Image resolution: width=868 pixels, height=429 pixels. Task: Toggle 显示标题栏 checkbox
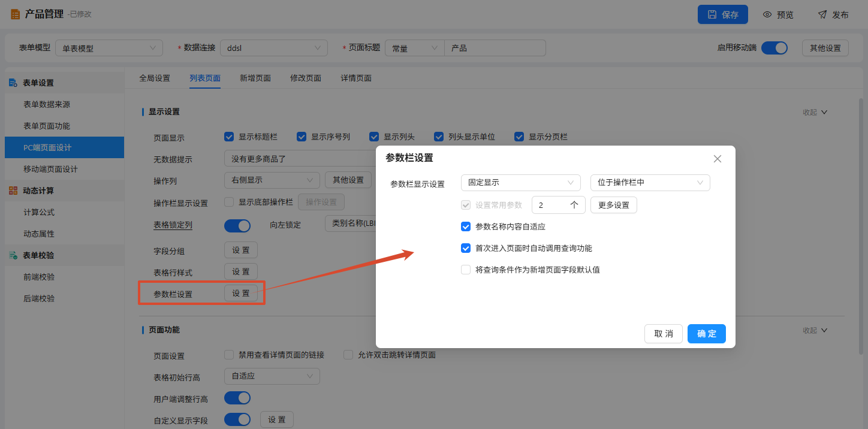click(x=229, y=137)
